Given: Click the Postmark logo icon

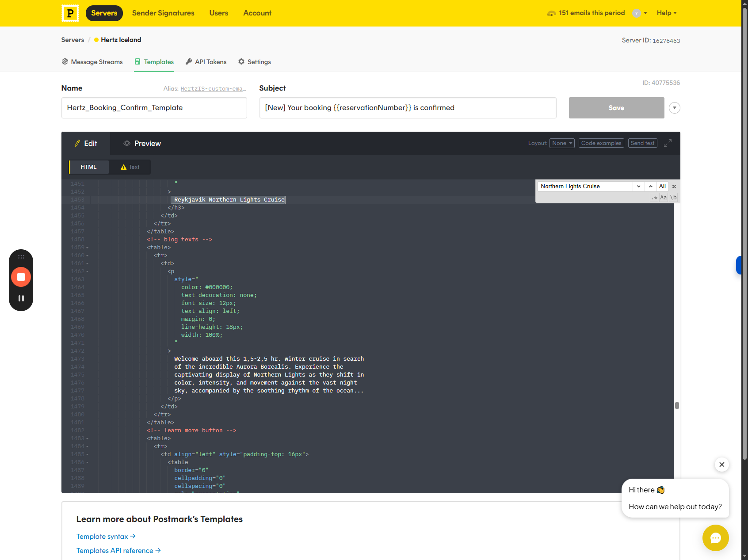Looking at the screenshot, I should click(70, 13).
